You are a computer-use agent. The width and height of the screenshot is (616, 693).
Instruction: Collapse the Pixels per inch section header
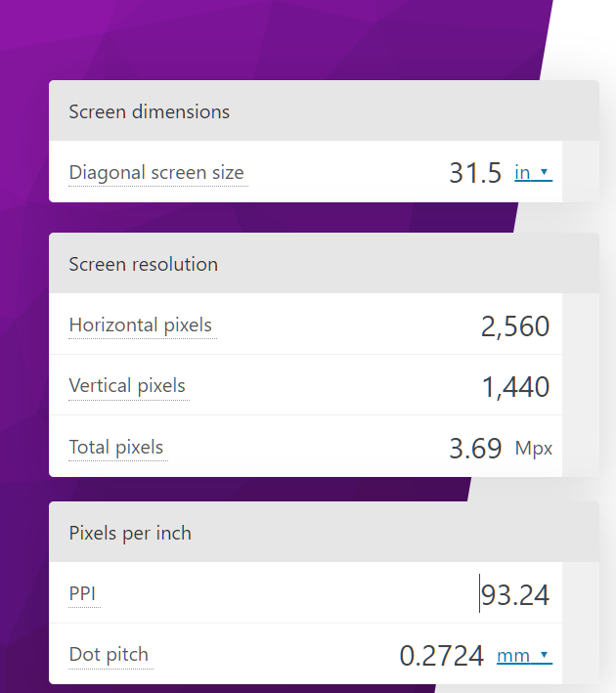(323, 533)
